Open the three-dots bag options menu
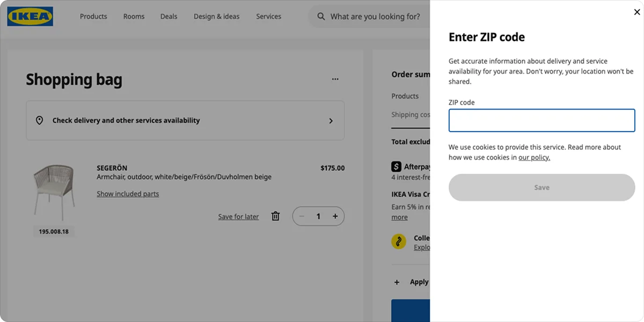This screenshot has width=644, height=322. point(335,79)
